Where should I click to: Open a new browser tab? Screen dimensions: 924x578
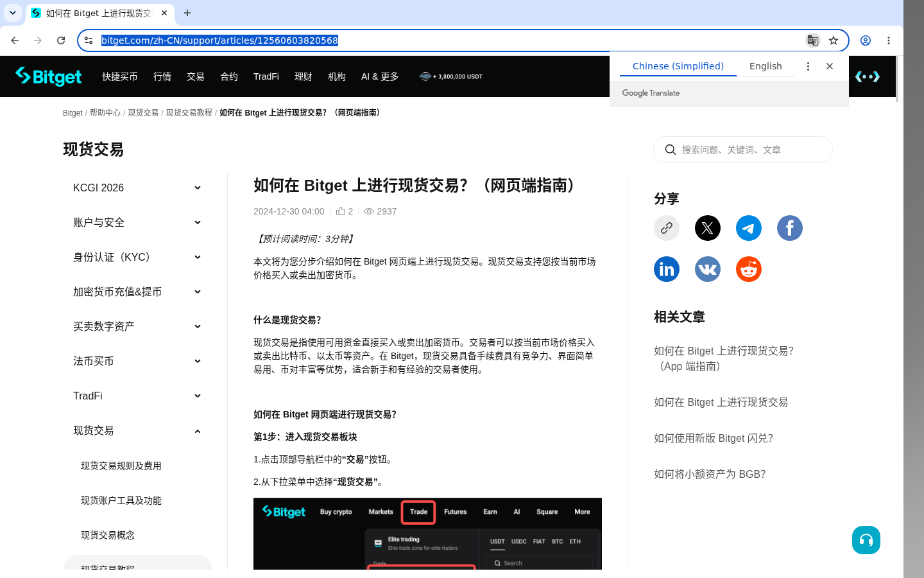tap(187, 13)
